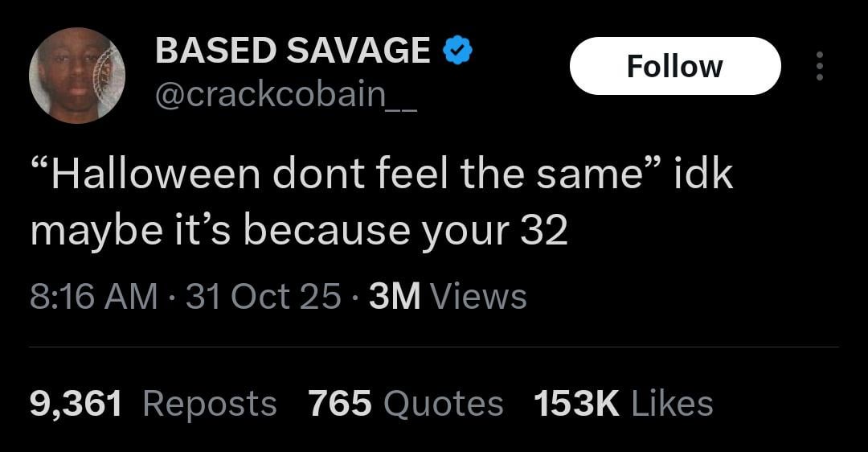Click the BASED SAVAGE display name
This screenshot has height=452, width=868.
pyautogui.click(x=293, y=51)
